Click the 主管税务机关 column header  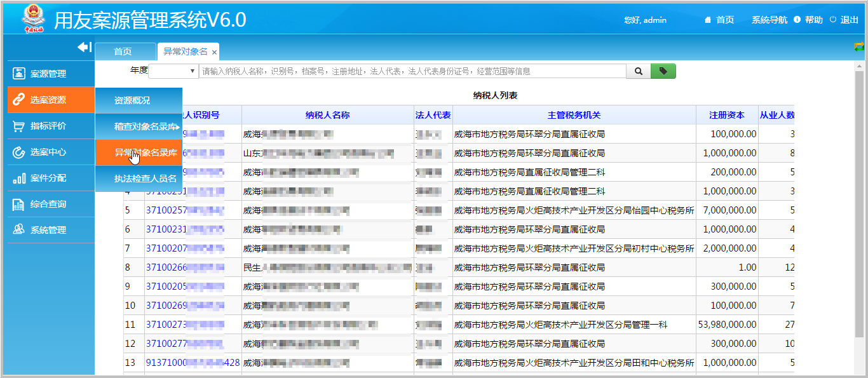click(x=574, y=115)
